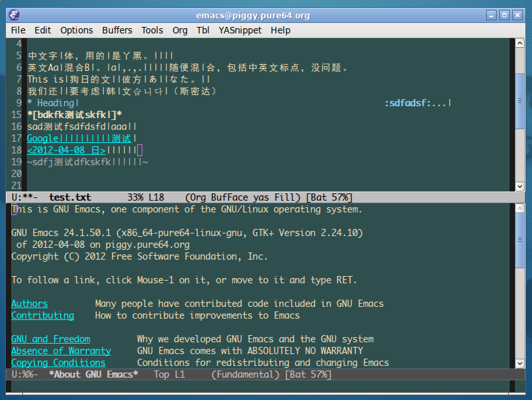Open the Tools menu

coord(152,31)
